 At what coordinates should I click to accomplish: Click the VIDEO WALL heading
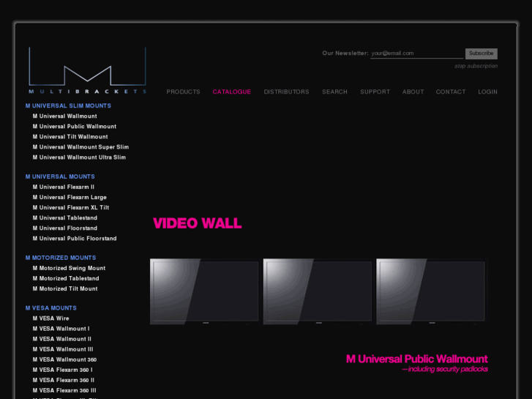click(197, 223)
